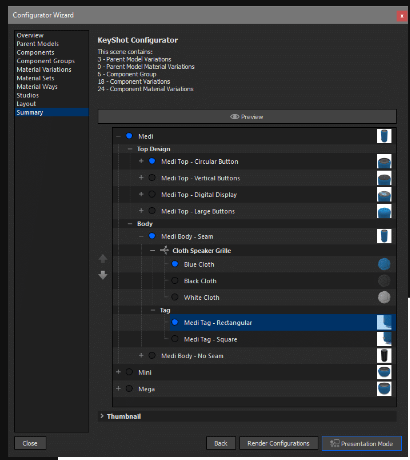Expand Medi Top - Circular Button node
This screenshot has width=410, height=460.
click(141, 161)
